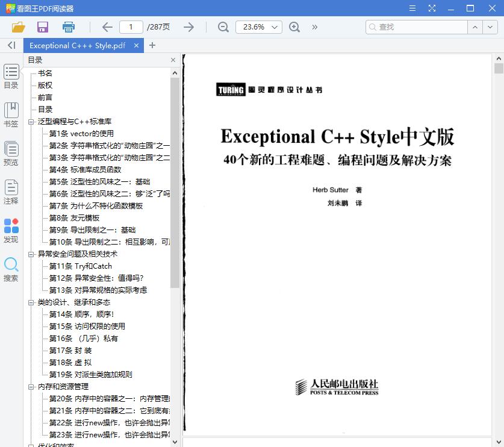
Task: Jump to 第16条 (几乎) 私有
Action: tap(84, 339)
